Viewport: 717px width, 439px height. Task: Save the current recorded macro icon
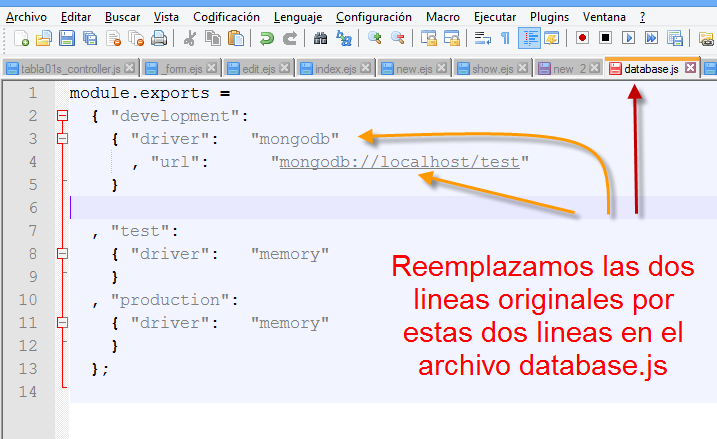[x=675, y=38]
